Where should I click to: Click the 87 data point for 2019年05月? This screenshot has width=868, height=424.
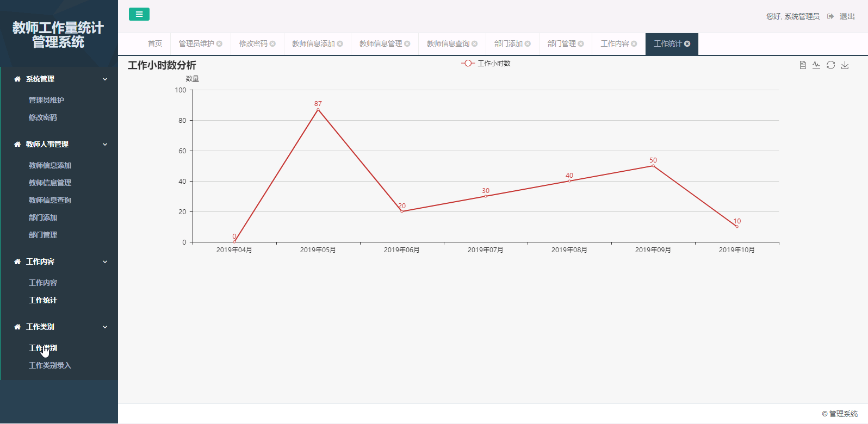point(318,110)
